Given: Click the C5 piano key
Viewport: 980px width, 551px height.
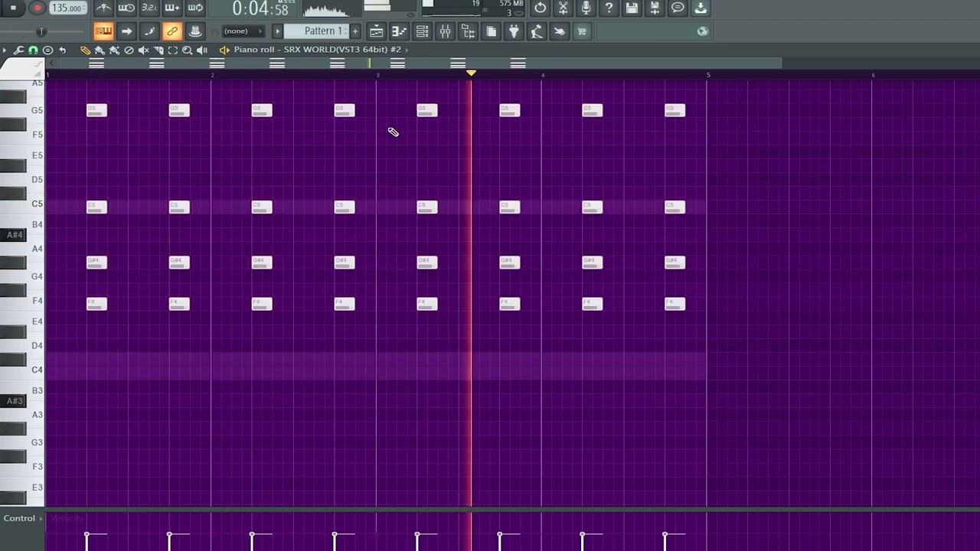Looking at the screenshot, I should pyautogui.click(x=21, y=204).
